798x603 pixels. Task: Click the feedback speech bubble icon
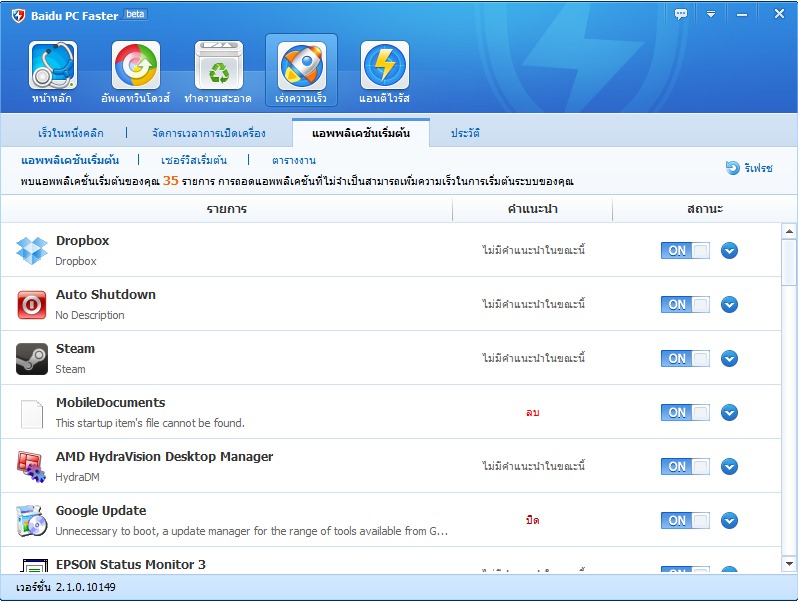pyautogui.click(x=681, y=14)
